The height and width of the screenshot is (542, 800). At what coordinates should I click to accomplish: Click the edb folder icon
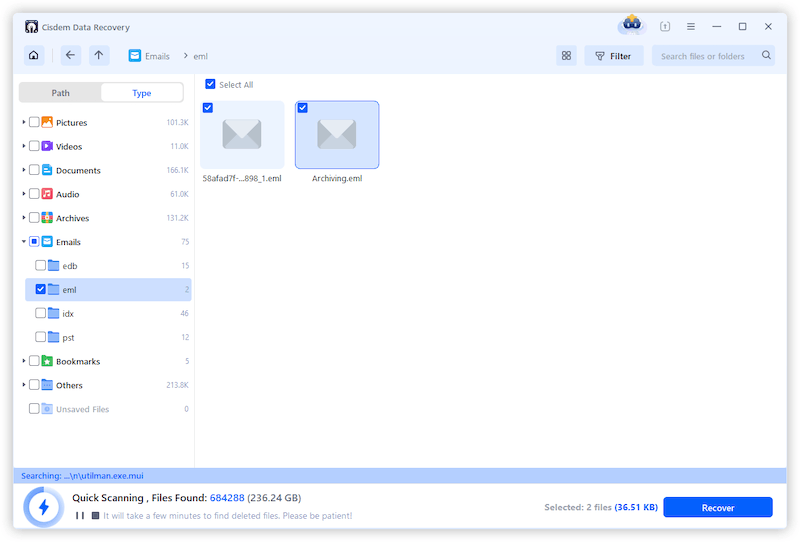[x=54, y=265]
